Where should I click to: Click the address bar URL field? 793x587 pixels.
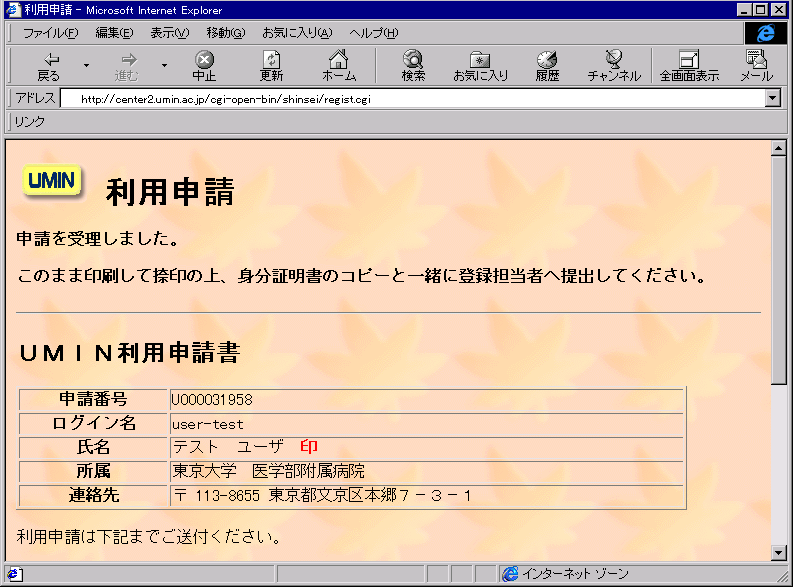click(x=400, y=99)
